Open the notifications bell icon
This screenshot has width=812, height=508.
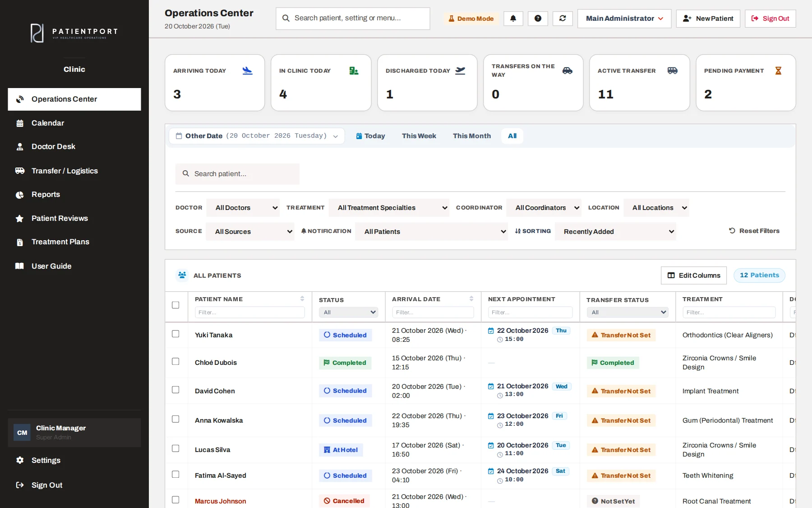[x=513, y=19]
